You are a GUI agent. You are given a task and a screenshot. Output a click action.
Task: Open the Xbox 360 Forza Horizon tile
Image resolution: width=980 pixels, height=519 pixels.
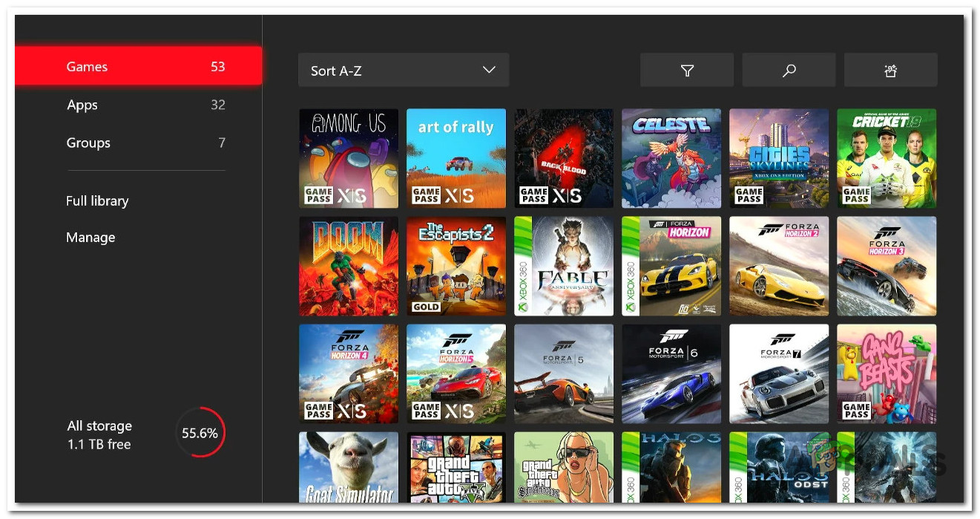(671, 266)
